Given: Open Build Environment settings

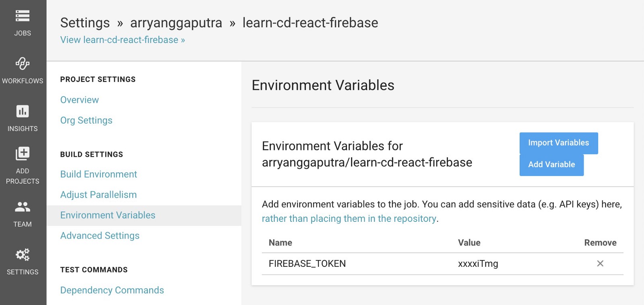Looking at the screenshot, I should (99, 174).
